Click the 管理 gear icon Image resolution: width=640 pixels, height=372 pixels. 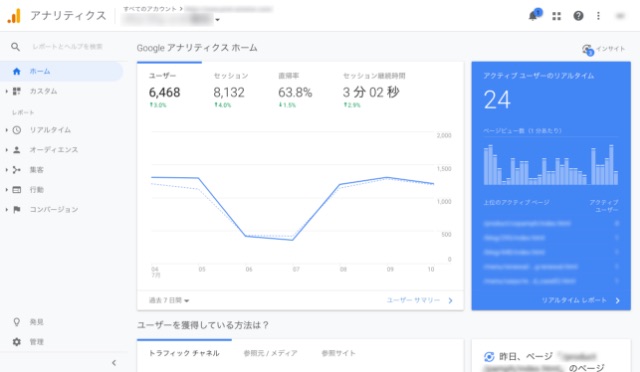tap(16, 342)
